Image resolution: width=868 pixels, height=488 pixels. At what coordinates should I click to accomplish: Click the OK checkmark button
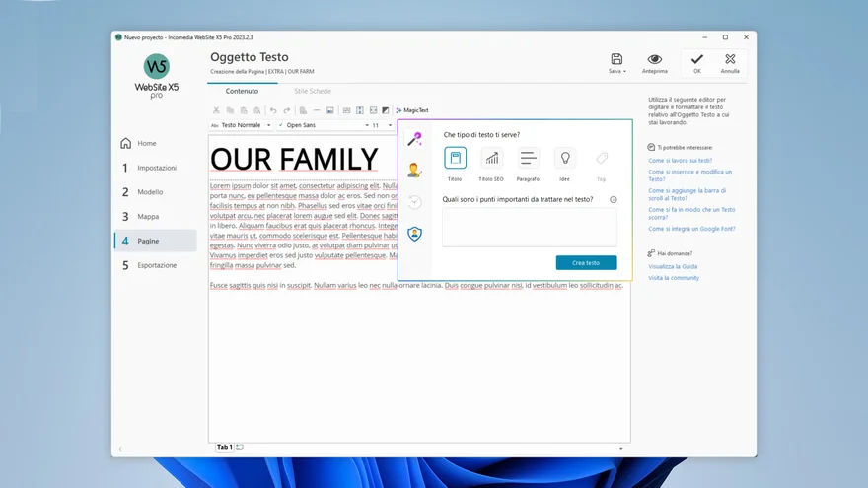[696, 63]
